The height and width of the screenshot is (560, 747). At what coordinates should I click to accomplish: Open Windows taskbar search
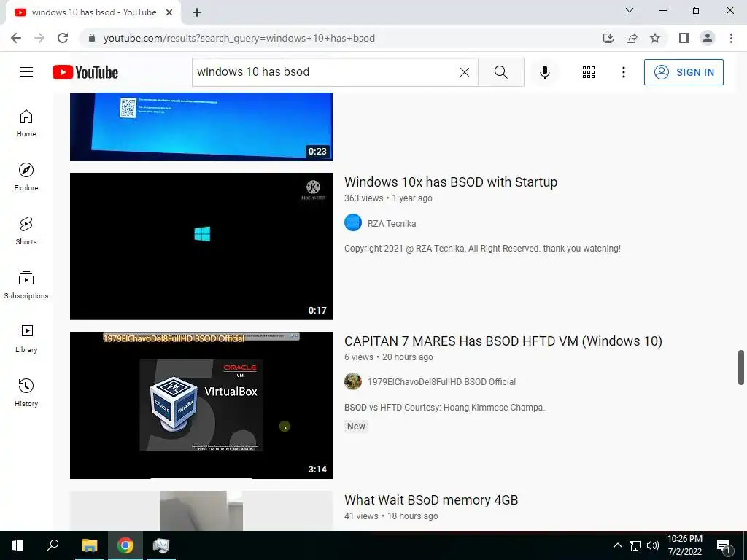[x=53, y=545]
